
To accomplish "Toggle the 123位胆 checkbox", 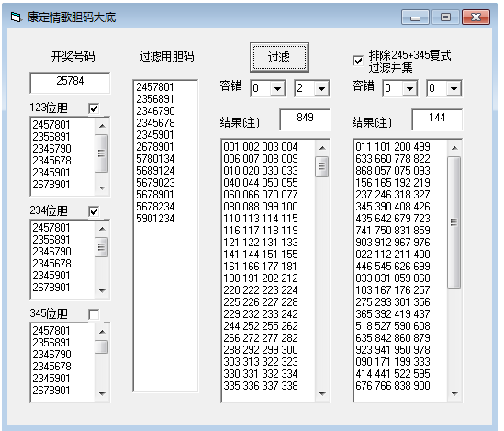I will pos(94,108).
